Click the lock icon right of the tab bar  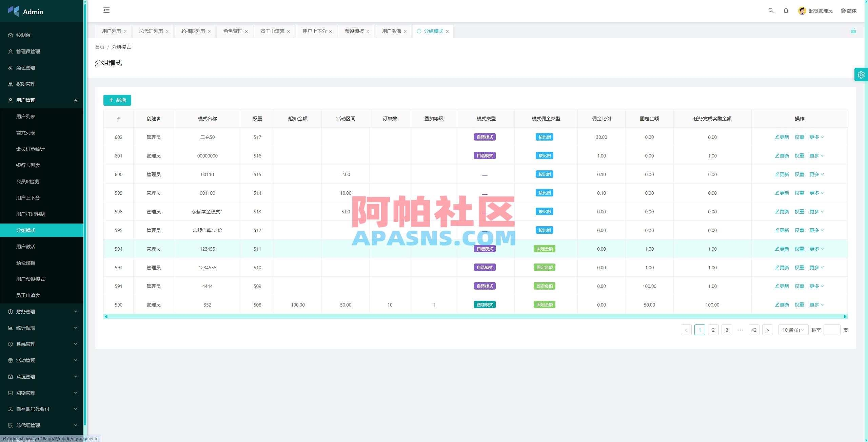[x=854, y=31]
